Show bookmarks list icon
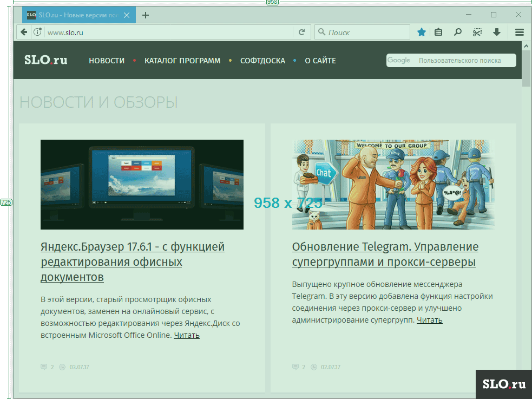Screen dimensions: 532x399 (438, 32)
